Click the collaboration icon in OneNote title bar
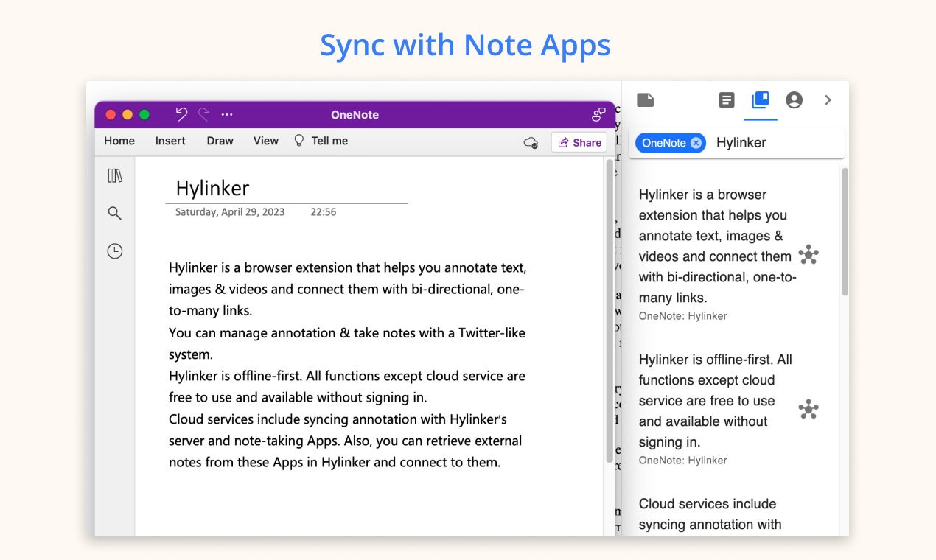 tap(598, 114)
